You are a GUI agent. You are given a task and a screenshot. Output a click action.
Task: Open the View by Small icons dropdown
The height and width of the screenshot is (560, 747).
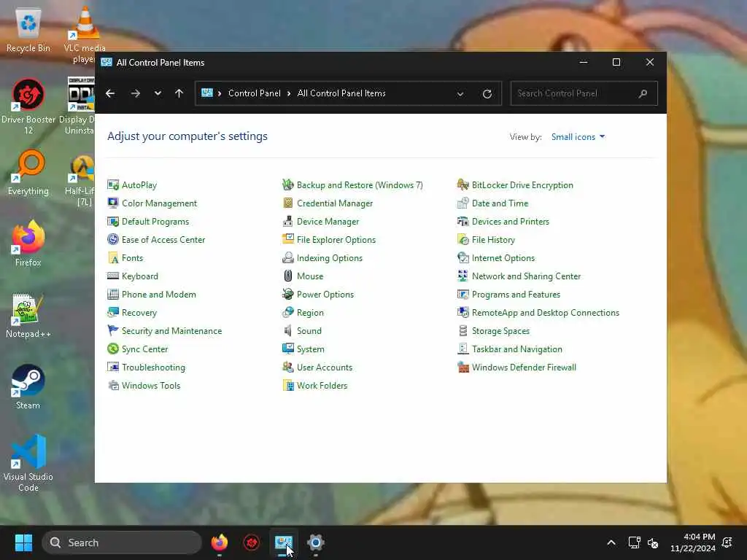578,136
